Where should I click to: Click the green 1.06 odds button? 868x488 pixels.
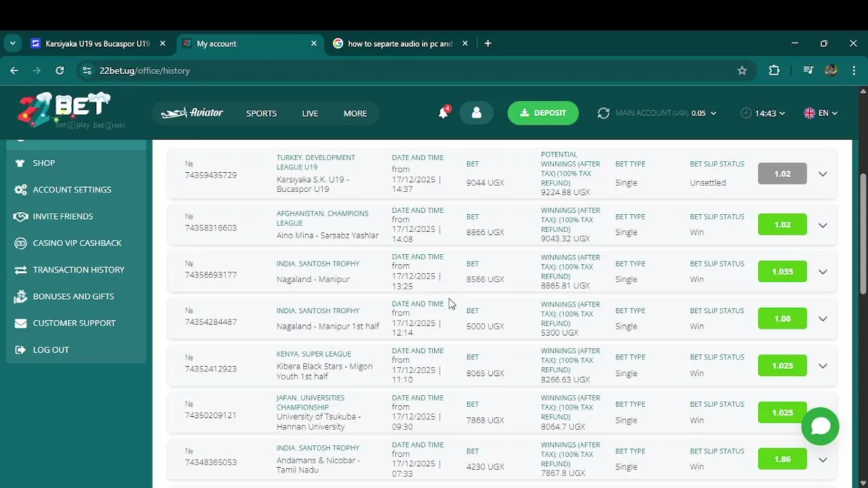tap(783, 319)
